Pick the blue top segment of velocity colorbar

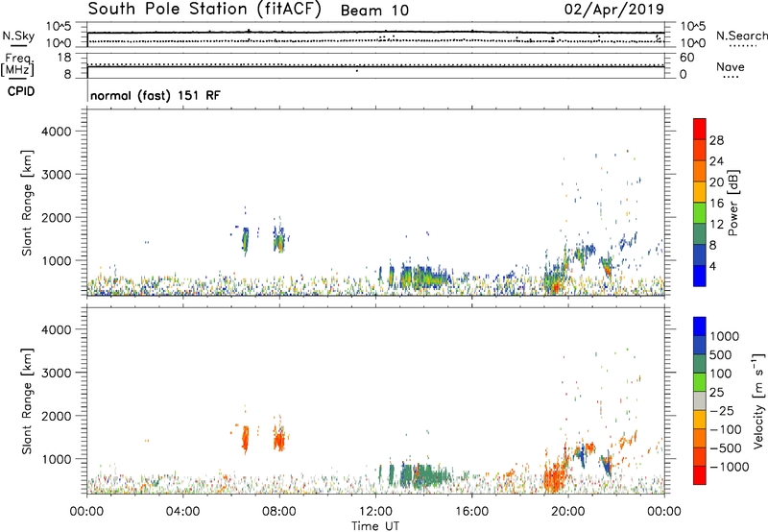(700, 326)
